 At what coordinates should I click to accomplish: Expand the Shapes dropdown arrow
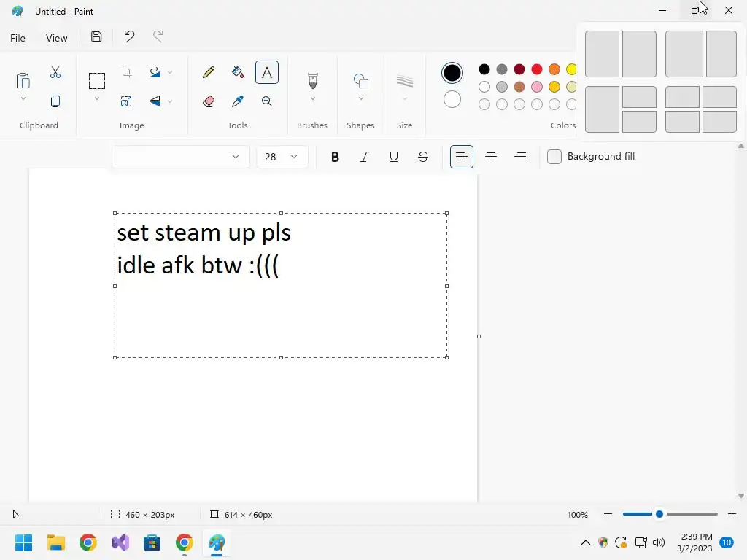(361, 98)
